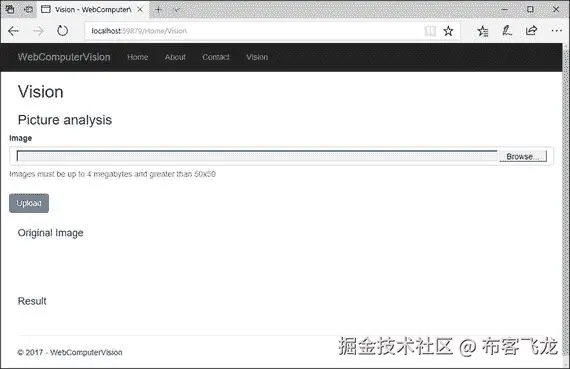The height and width of the screenshot is (369, 570).
Task: Open the WebComputerVision brand link
Action: [64, 57]
